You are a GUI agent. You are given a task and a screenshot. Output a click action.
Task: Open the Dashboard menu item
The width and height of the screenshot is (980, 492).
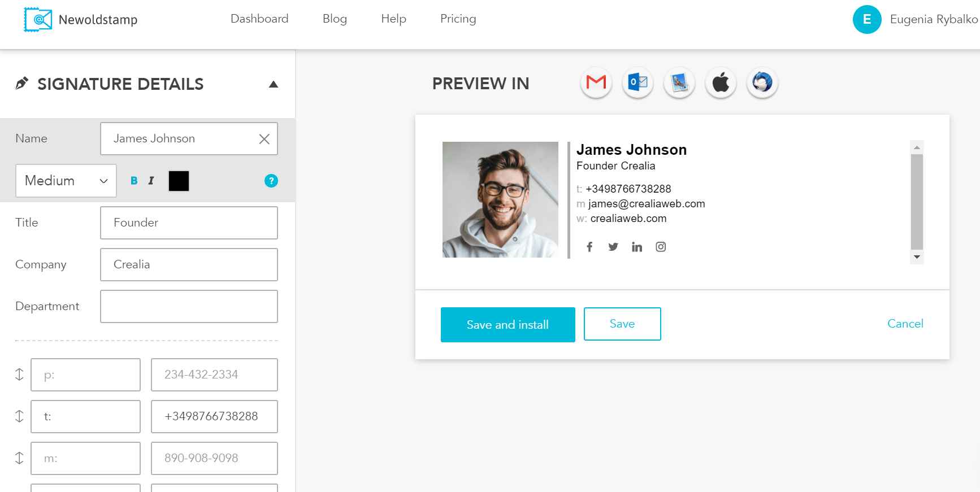pyautogui.click(x=259, y=19)
